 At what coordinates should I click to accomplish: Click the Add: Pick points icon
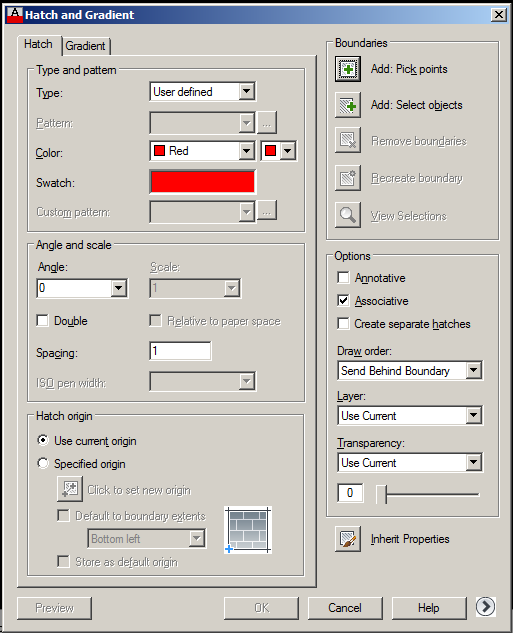click(x=348, y=69)
